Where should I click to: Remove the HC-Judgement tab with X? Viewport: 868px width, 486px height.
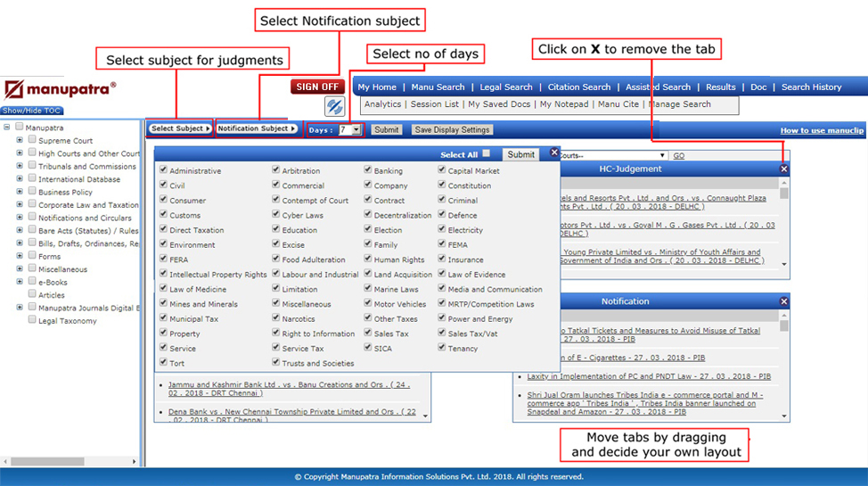tap(783, 169)
